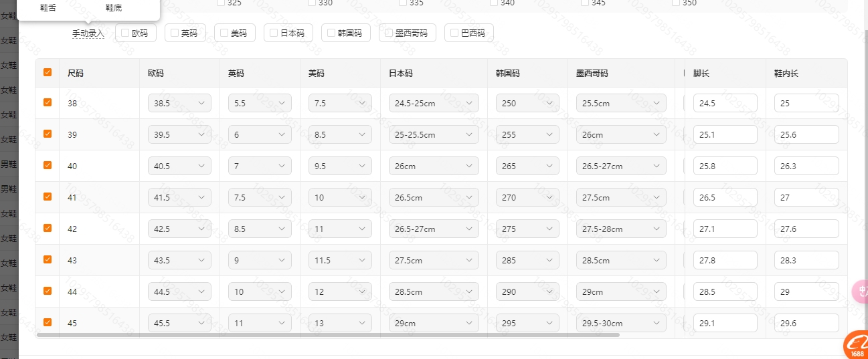The height and width of the screenshot is (359, 868).
Task: Open the 美码 dropdown showing 8.5
Action: [x=340, y=134]
